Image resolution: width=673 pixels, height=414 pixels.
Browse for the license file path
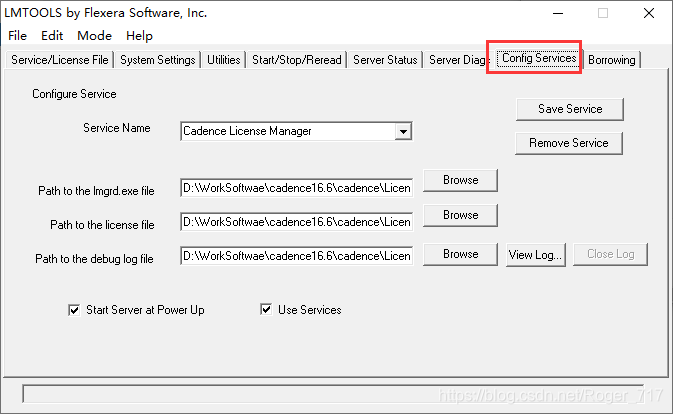click(460, 215)
